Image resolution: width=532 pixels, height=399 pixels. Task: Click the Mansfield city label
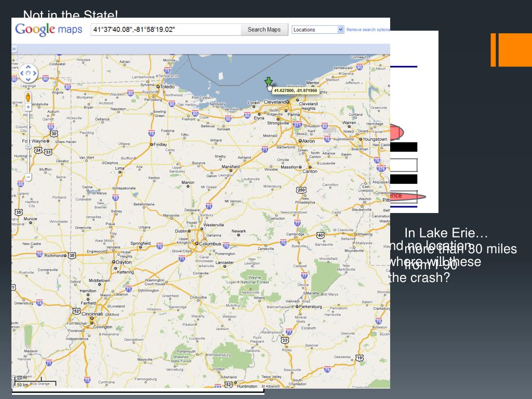pos(230,167)
